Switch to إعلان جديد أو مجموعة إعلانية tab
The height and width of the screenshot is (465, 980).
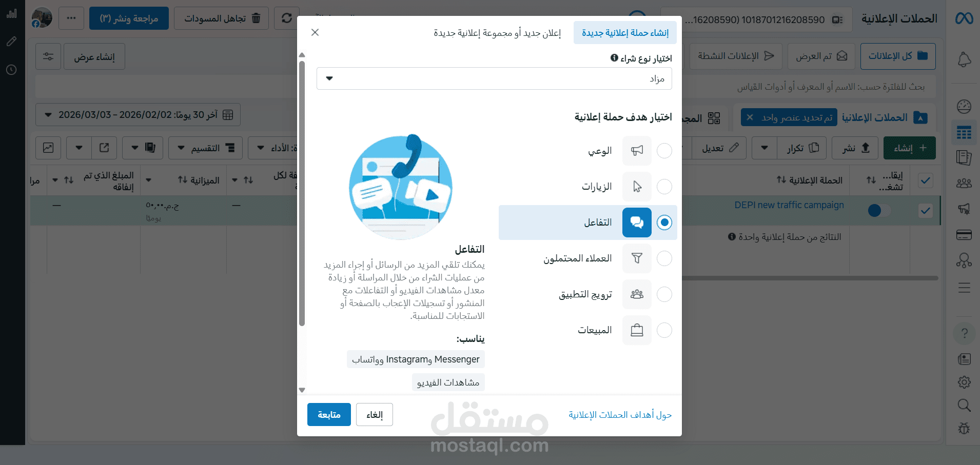497,33
